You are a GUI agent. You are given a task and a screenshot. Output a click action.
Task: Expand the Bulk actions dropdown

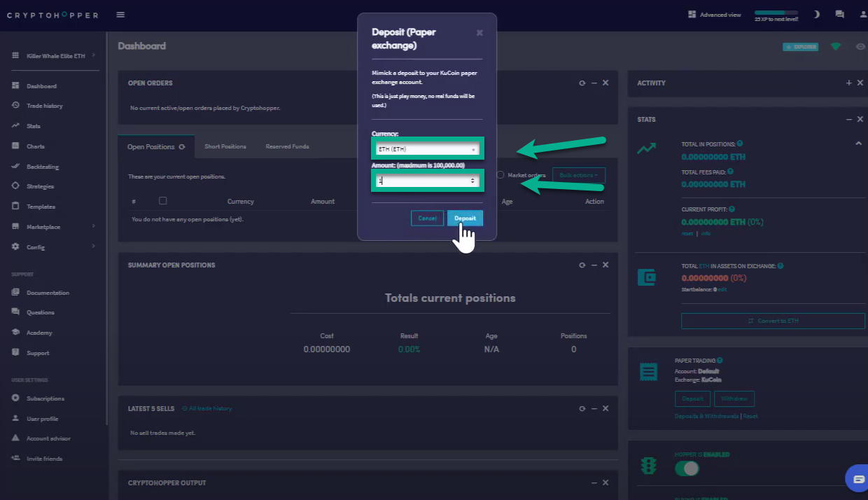point(578,175)
